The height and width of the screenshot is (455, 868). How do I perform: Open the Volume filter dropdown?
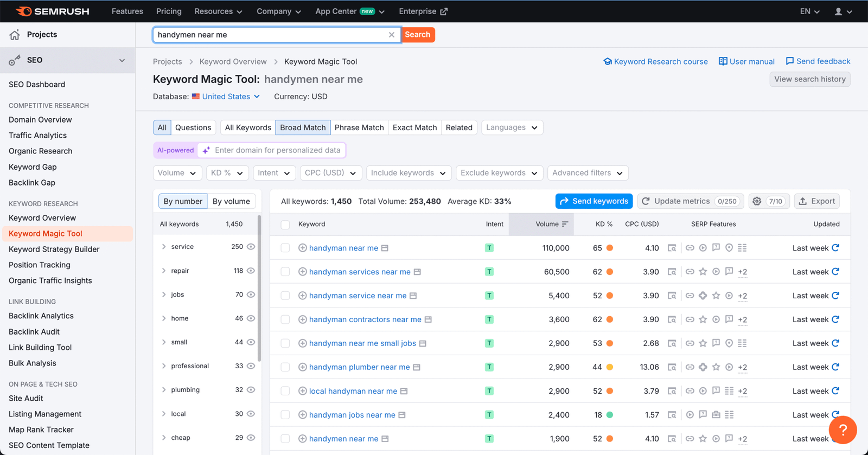pos(177,173)
